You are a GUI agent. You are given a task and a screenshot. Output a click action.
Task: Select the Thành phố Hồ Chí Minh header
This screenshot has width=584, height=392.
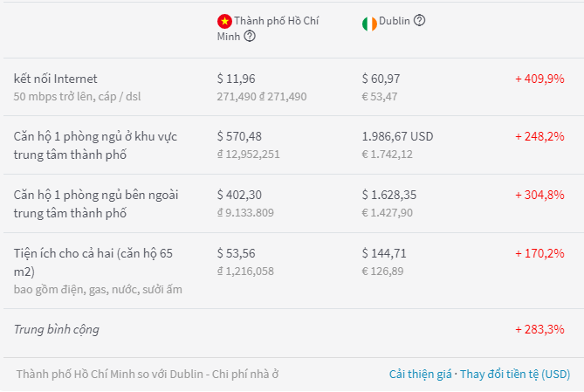pyautogui.click(x=268, y=28)
